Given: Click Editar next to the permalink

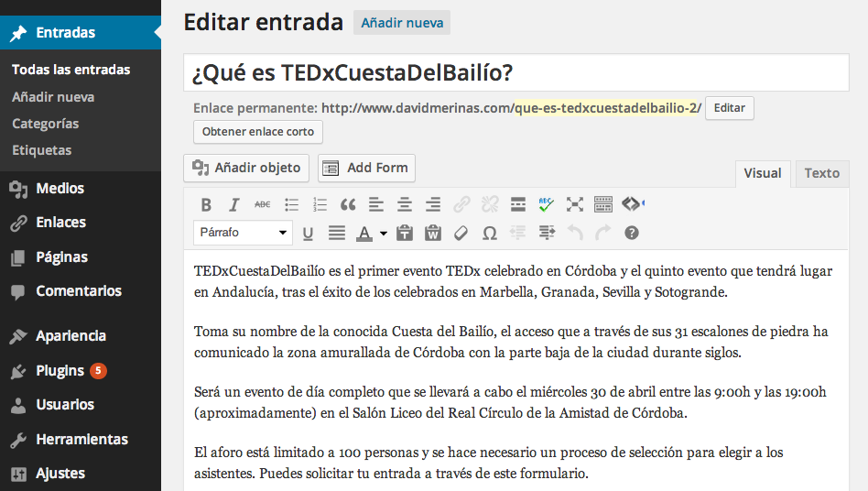Looking at the screenshot, I should (x=729, y=108).
